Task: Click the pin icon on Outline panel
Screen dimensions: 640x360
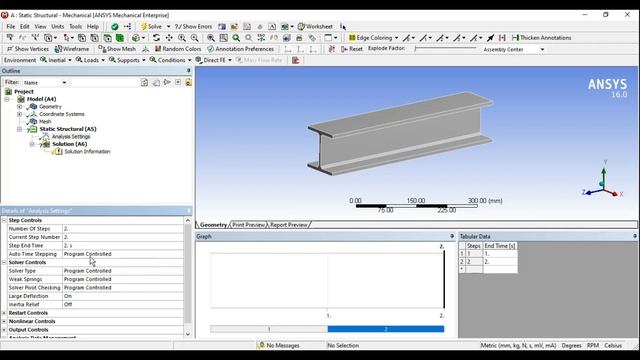Action: [189, 71]
